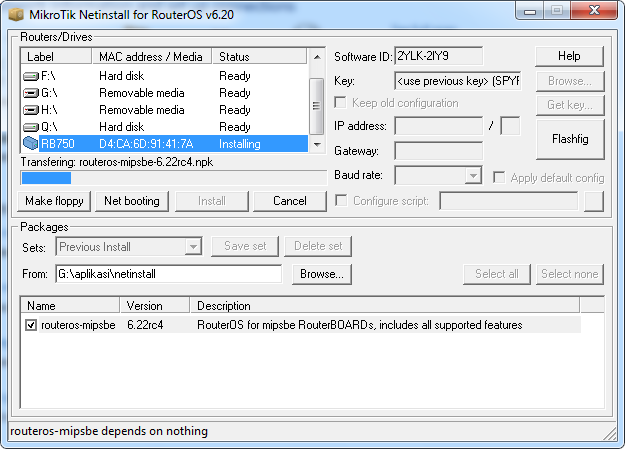The width and height of the screenshot is (625, 449).
Task: Click the RB750 router device icon
Action: click(x=31, y=144)
